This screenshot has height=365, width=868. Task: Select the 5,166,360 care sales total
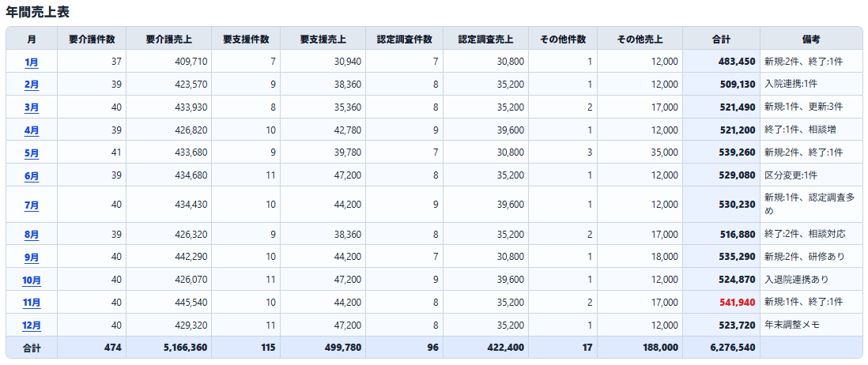[x=169, y=348]
